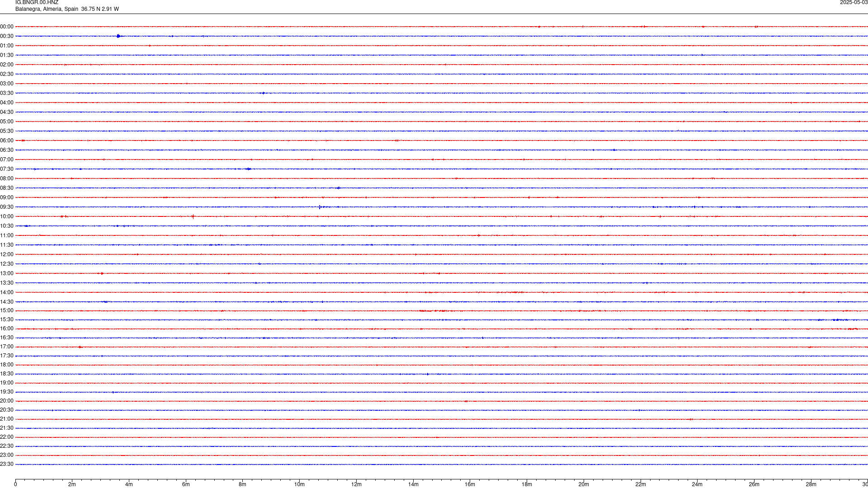
Task: Select the 00:30 time label
Action: click(x=7, y=36)
